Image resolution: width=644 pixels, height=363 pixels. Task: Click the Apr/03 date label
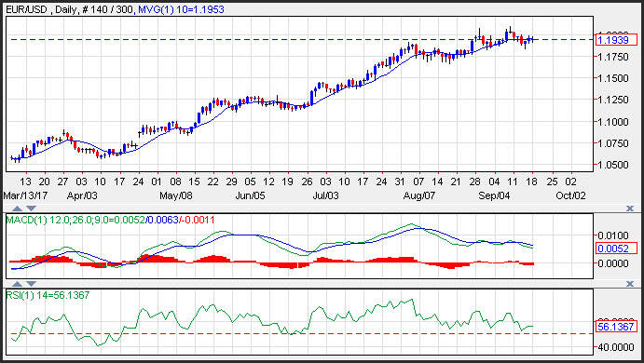82,195
